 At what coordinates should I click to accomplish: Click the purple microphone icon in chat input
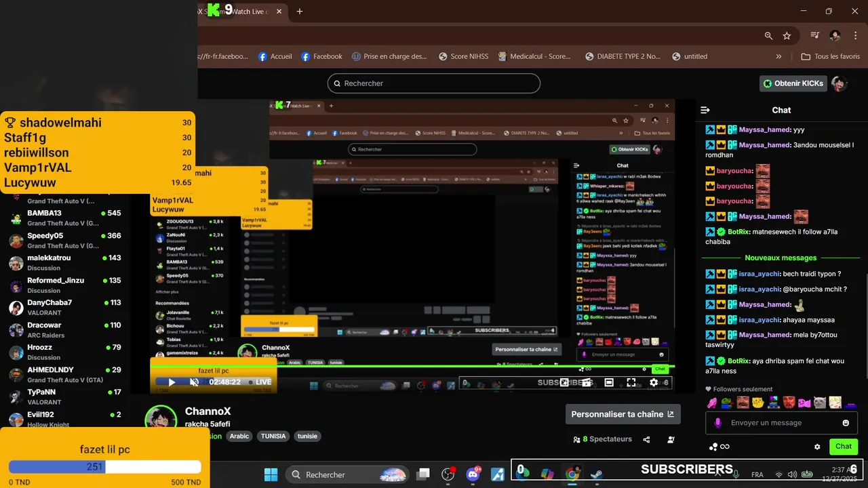click(x=718, y=423)
